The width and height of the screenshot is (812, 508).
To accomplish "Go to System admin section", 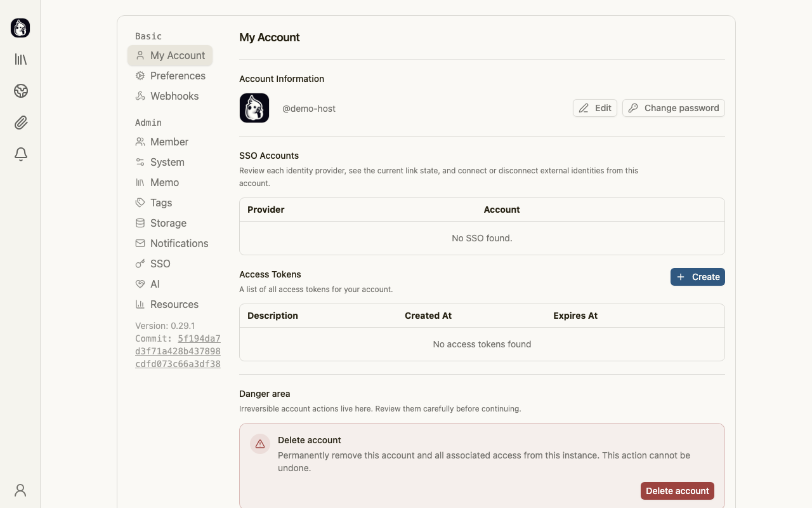I will point(160,162).
